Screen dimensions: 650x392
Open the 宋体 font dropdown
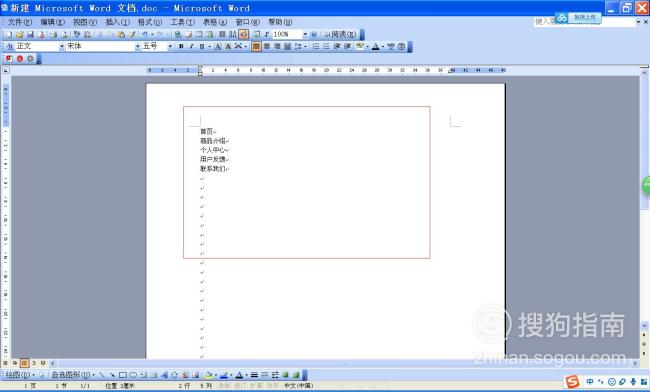pos(138,46)
